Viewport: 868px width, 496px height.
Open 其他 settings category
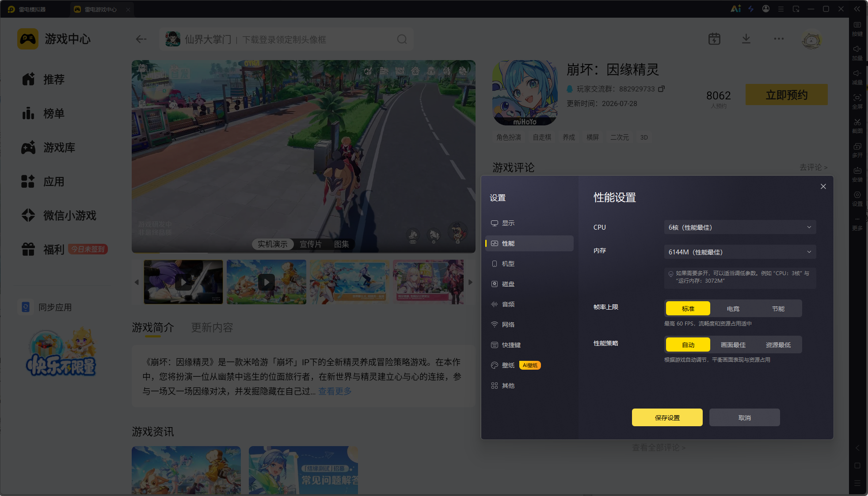[529, 386]
